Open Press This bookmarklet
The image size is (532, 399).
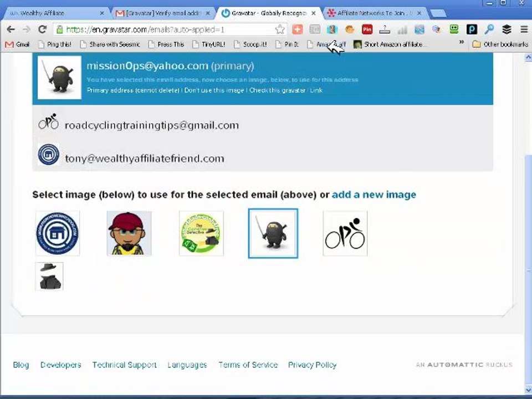pos(166,44)
